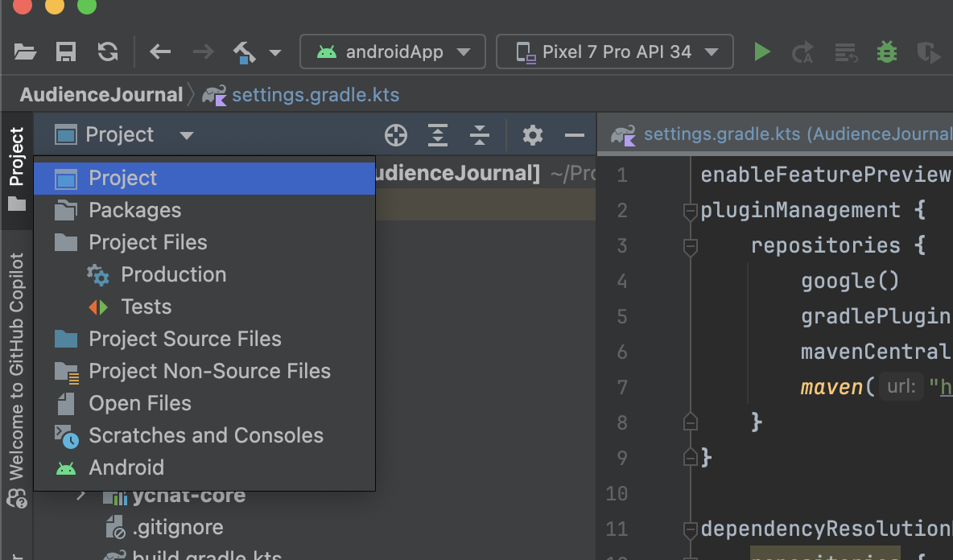The image size is (953, 560).
Task: Commit changes via the VCS arrow icon
Action: tap(244, 51)
